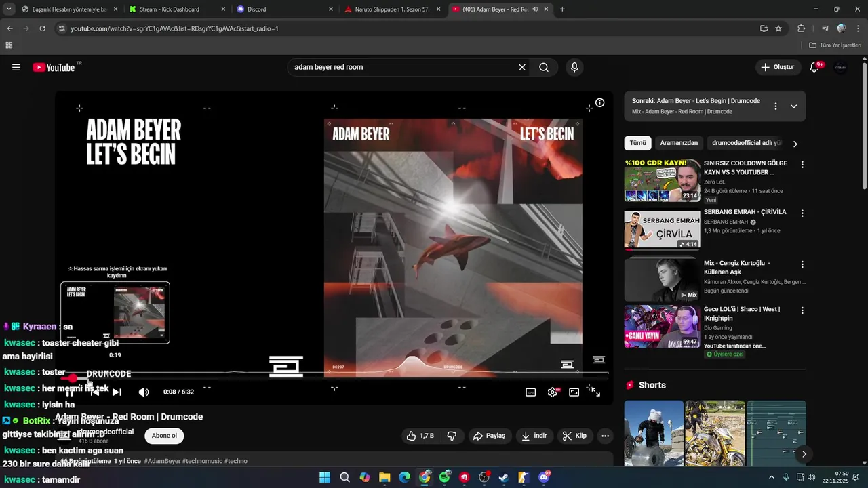Open the YouTube account avatar menu
This screenshot has height=488, width=868.
[x=840, y=67]
